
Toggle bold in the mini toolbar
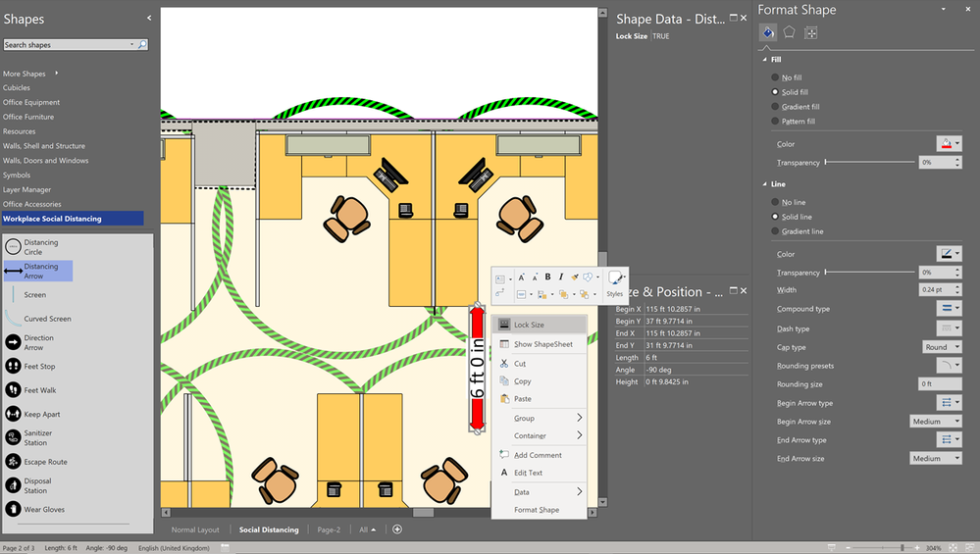(x=547, y=277)
